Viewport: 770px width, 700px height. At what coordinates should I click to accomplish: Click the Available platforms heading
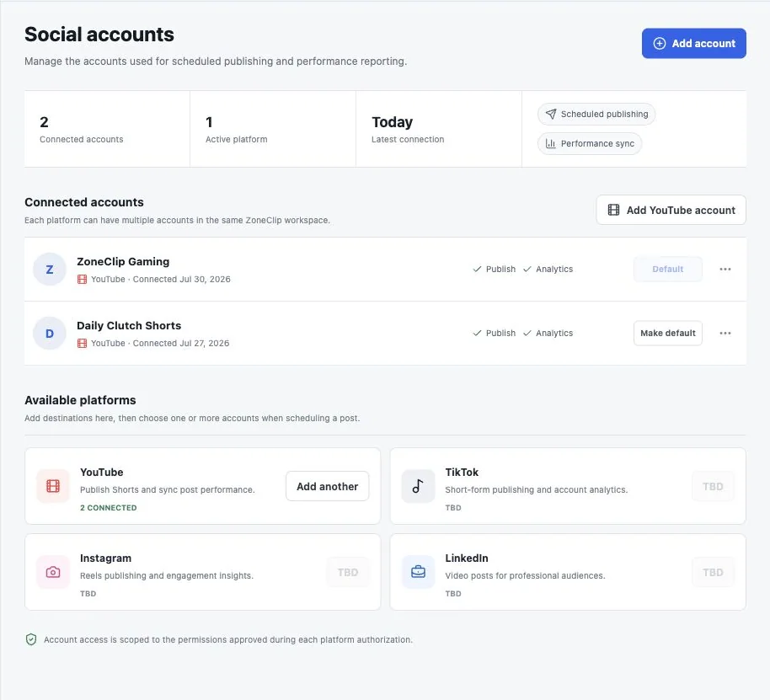(x=80, y=400)
